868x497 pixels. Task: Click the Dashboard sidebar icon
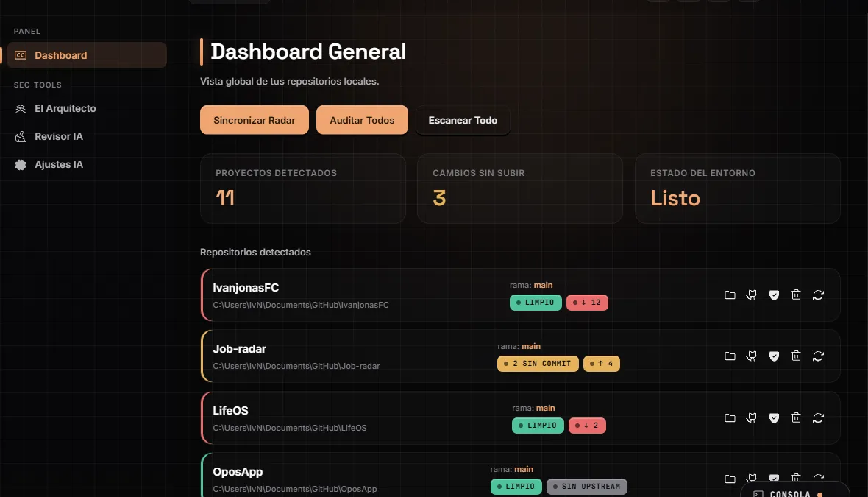21,55
